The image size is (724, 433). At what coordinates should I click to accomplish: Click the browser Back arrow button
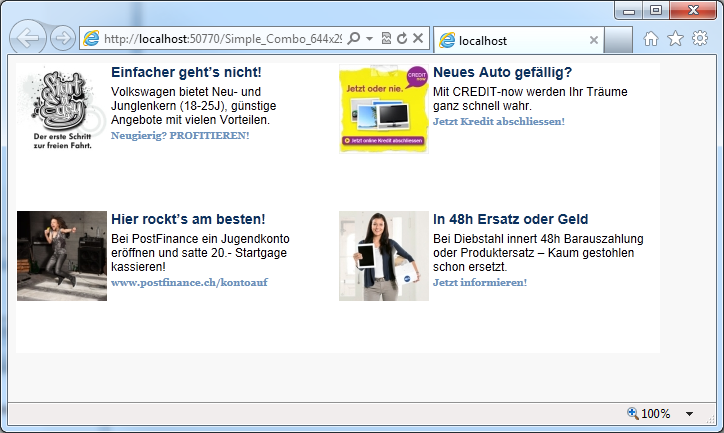27,38
